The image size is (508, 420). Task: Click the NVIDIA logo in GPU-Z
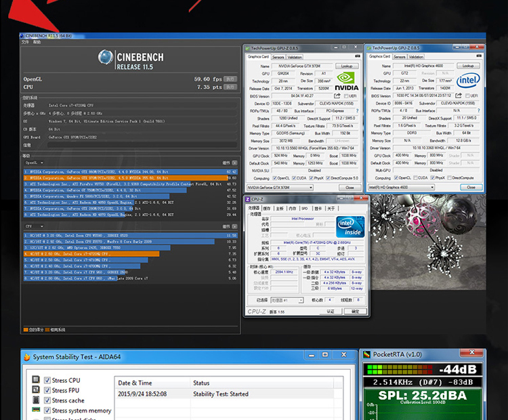pos(347,82)
